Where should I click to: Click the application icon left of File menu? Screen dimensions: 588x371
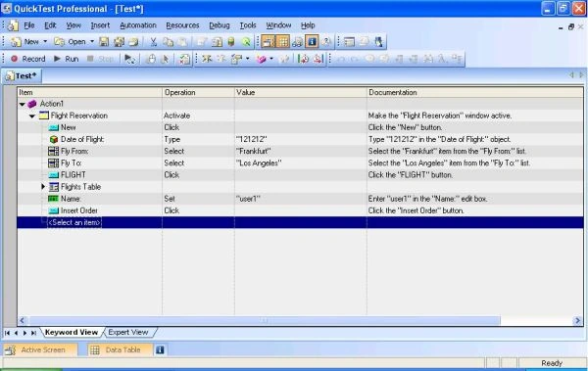click(x=13, y=25)
